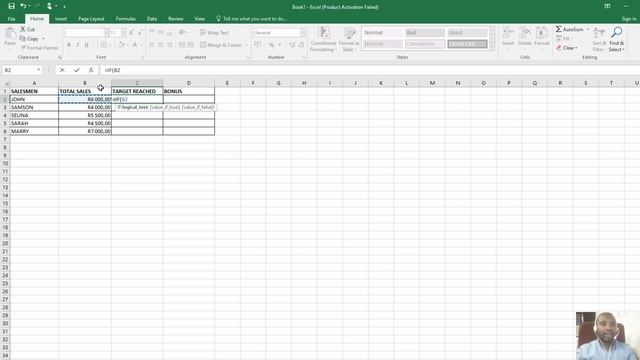This screenshot has width=640, height=360.
Task: Select cell with R7 000,00 for MARRY
Action: point(85,131)
